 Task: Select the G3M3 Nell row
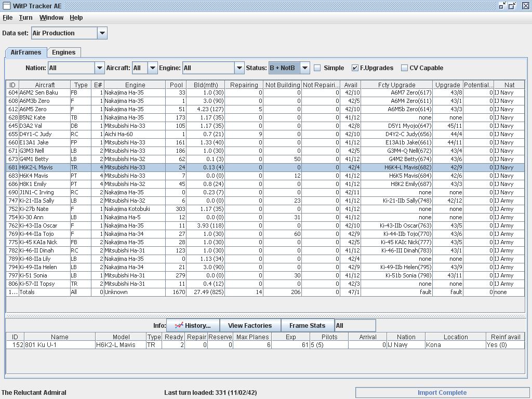pyautogui.click(x=265, y=151)
